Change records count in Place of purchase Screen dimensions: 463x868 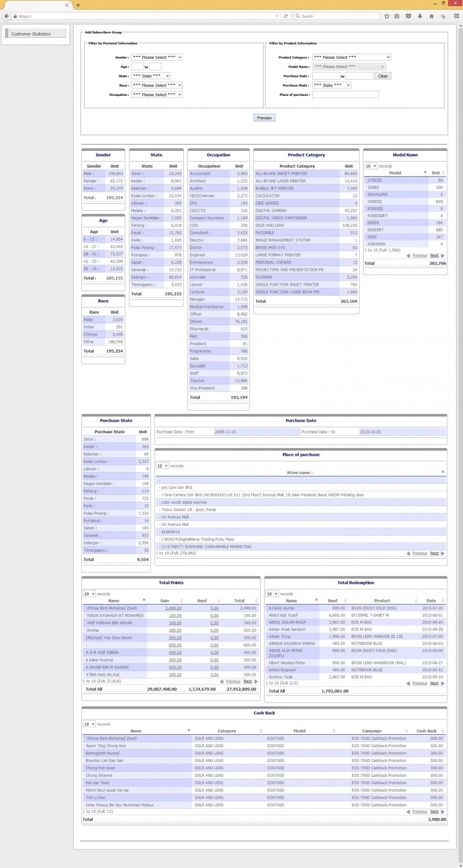162,466
